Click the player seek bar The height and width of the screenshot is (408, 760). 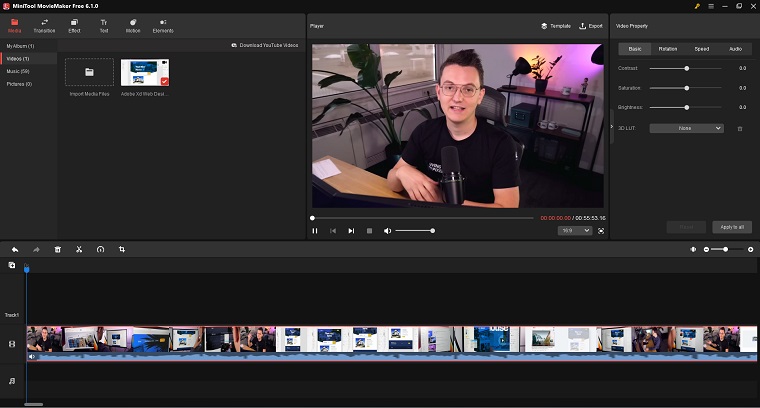[422, 218]
